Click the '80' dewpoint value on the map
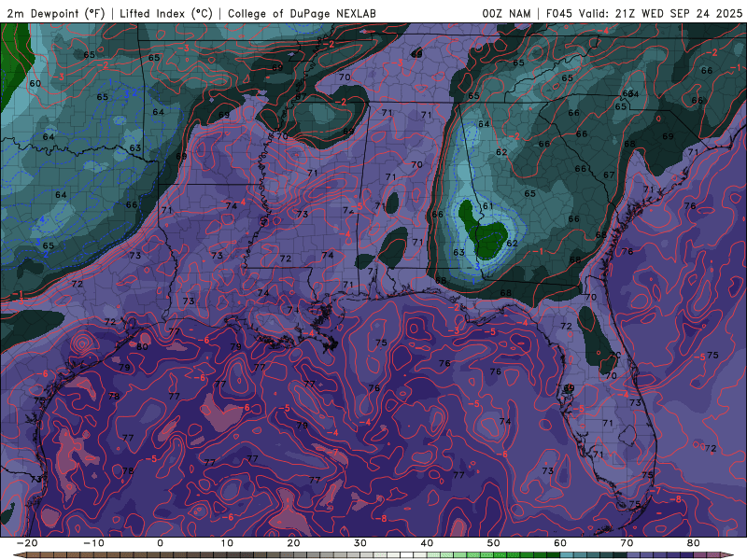 point(142,346)
